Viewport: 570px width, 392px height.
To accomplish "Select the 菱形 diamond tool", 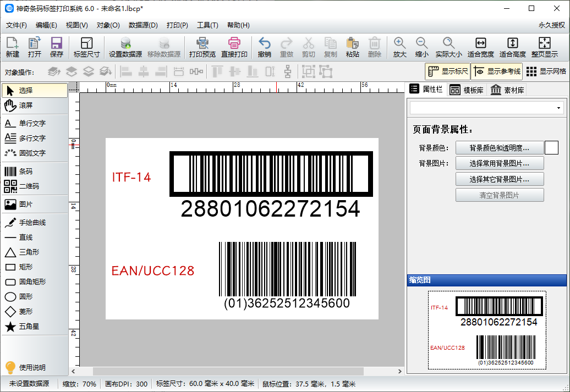I will click(x=35, y=312).
